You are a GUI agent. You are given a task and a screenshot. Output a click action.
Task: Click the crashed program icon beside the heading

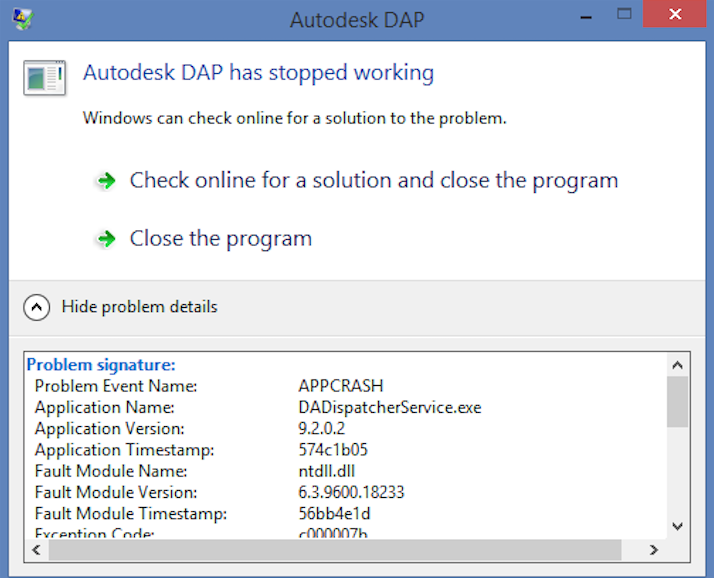coord(45,78)
